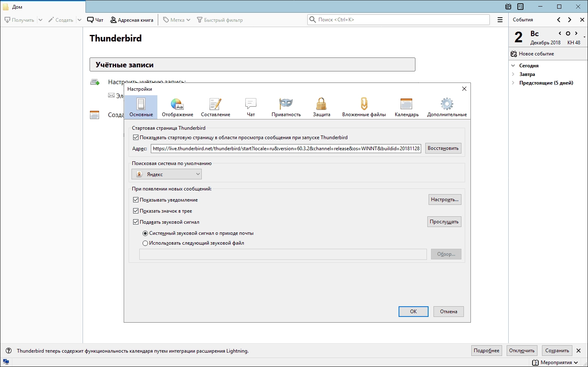Image resolution: width=588 pixels, height=367 pixels.
Task: Collapse the Сегодня section
Action: coord(513,66)
